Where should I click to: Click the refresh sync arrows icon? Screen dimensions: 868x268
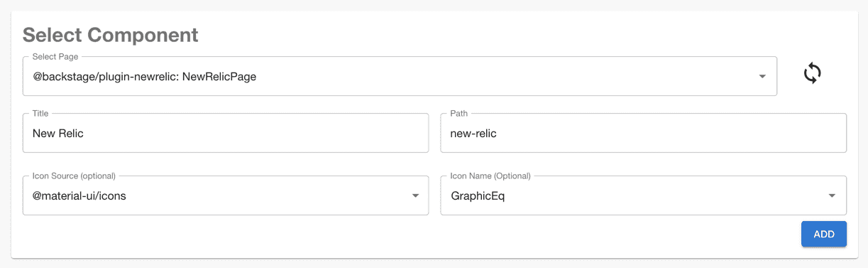point(813,73)
